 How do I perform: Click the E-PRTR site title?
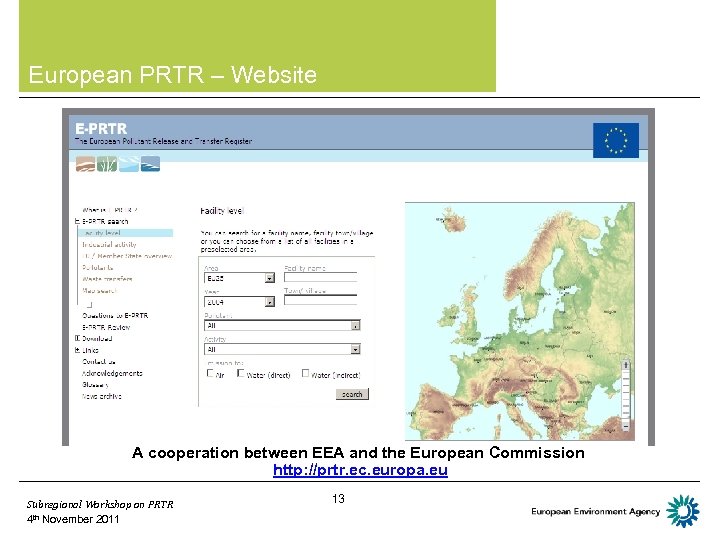(101, 129)
